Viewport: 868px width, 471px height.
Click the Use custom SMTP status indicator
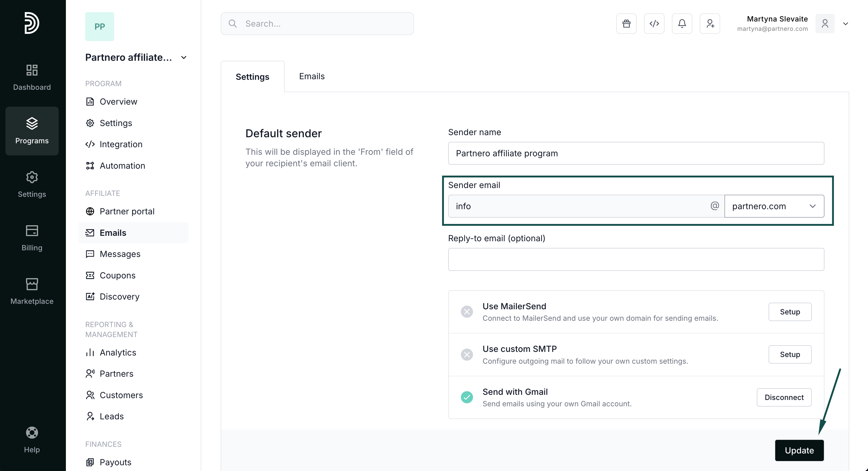point(467,355)
